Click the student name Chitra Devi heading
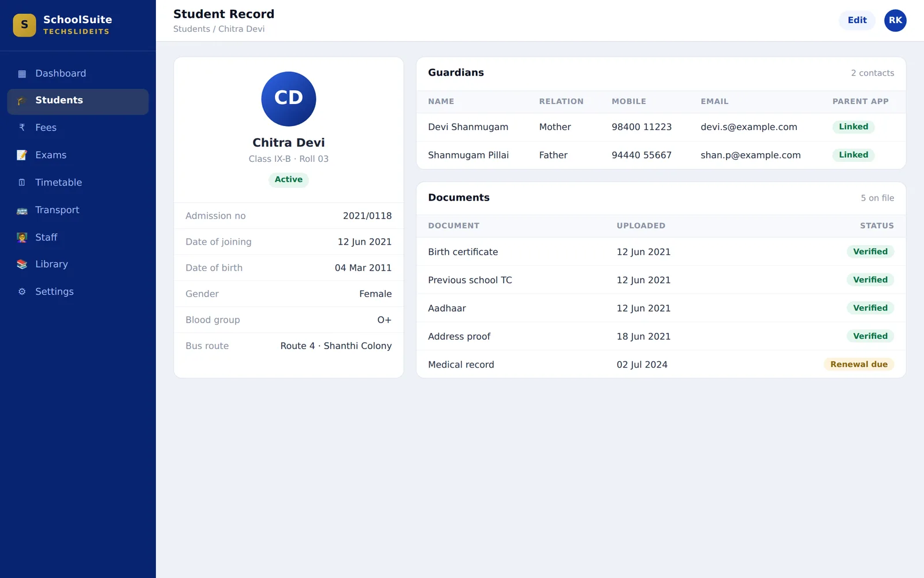The width and height of the screenshot is (924, 578). (x=289, y=143)
